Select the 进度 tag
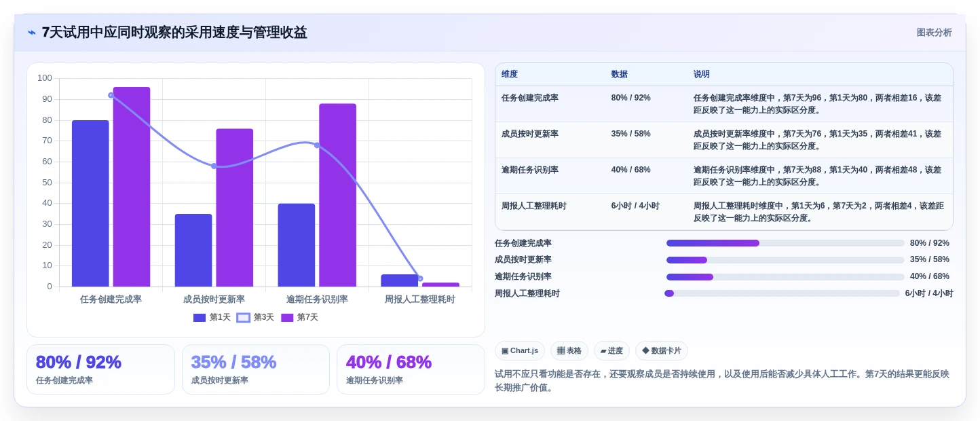Image resolution: width=980 pixels, height=421 pixels. [x=611, y=351]
